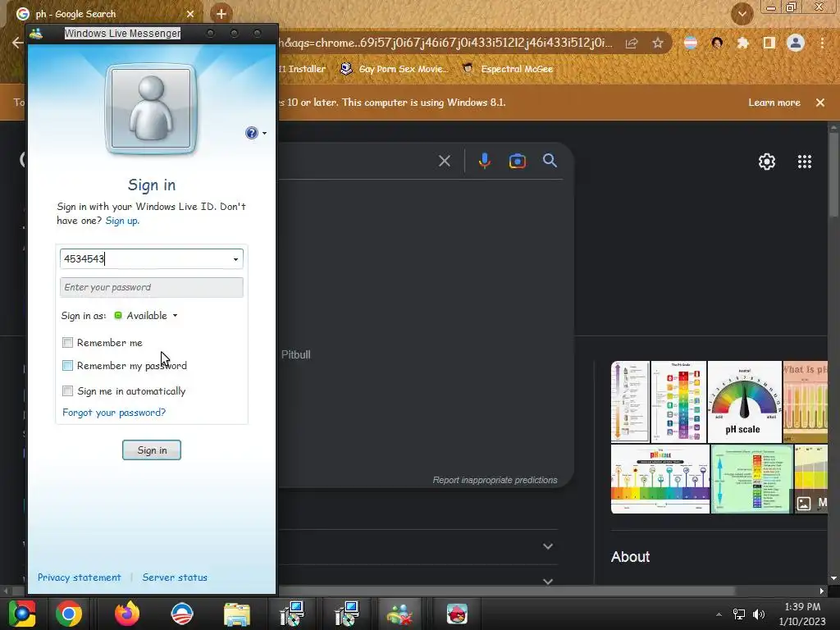Screen dimensions: 840x630
Task: Select the ph - Google Search tab
Action: (x=104, y=14)
